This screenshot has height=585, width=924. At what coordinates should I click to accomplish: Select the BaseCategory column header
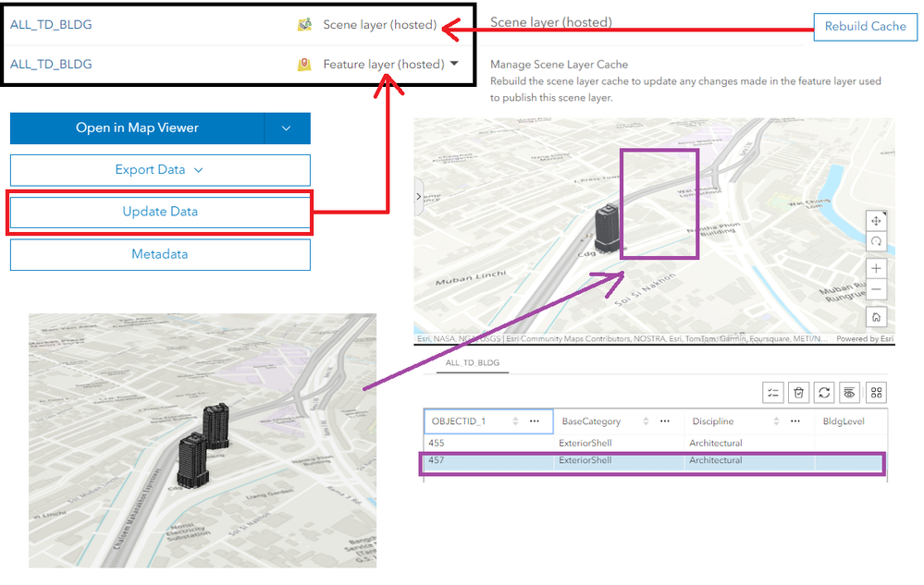pos(591,421)
